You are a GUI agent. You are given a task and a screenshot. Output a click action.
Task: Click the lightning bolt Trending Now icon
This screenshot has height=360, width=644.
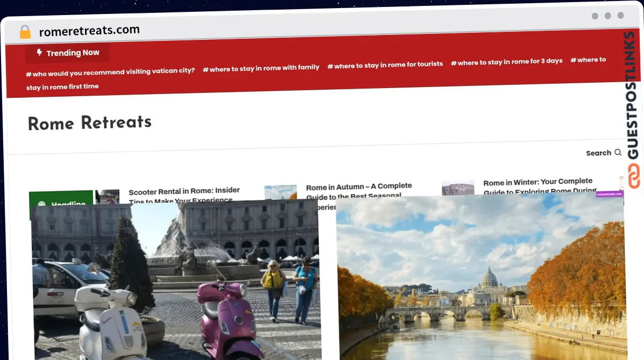click(39, 53)
